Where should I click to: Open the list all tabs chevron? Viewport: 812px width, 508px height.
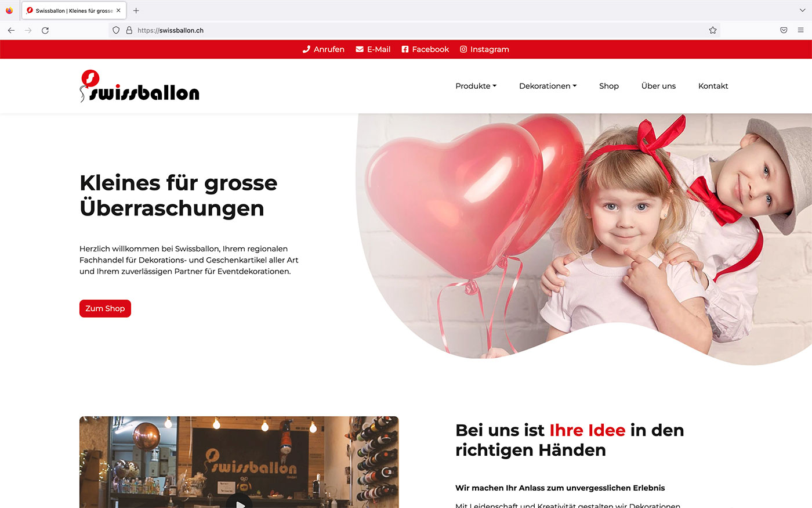click(x=802, y=10)
